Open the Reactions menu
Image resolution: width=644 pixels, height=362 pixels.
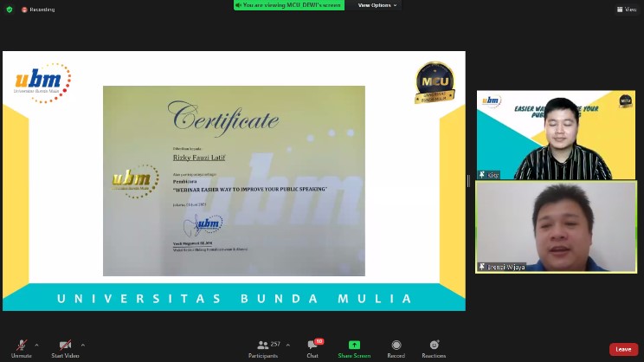pos(434,349)
